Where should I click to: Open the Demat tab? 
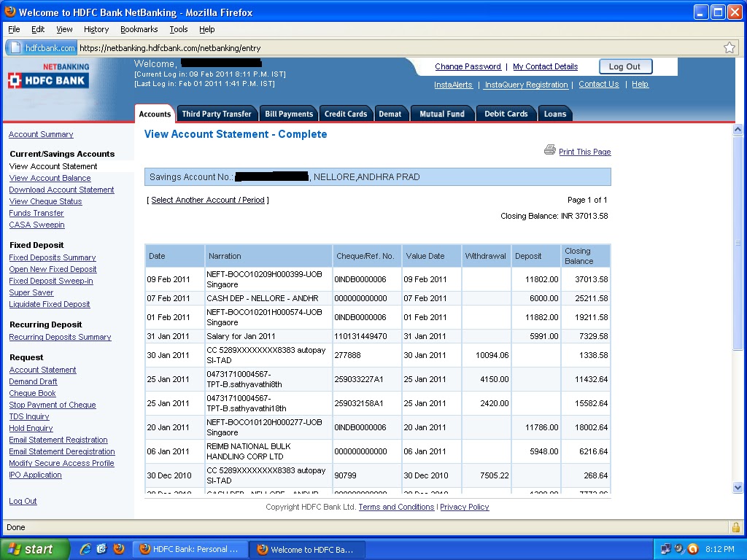coord(390,114)
